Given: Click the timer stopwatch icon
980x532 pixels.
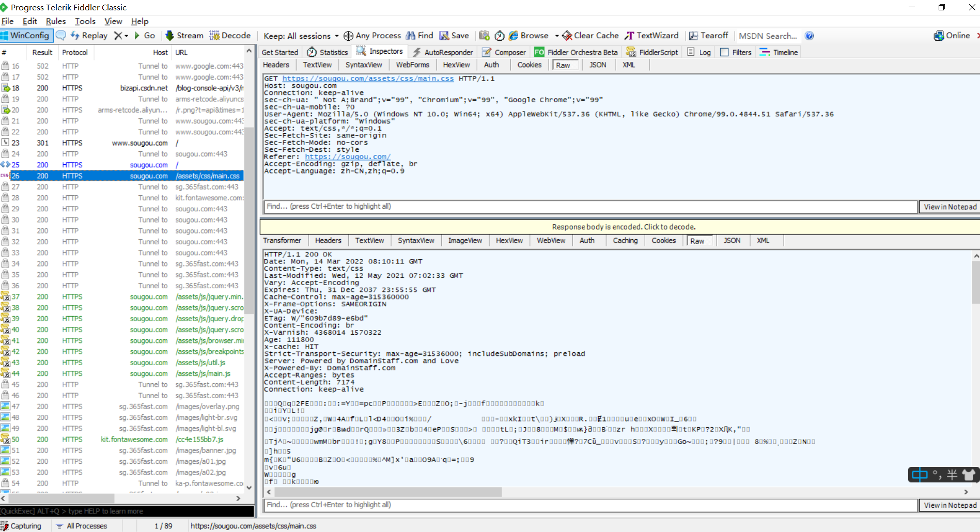Looking at the screenshot, I should [500, 36].
